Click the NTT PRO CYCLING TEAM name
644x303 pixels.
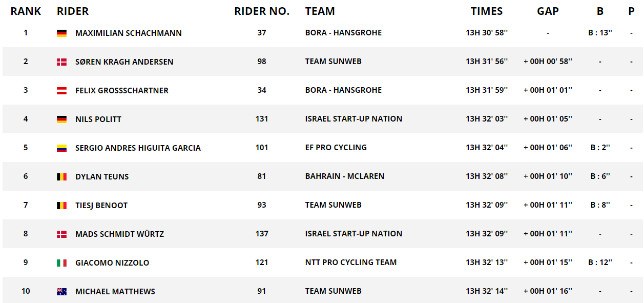(351, 262)
